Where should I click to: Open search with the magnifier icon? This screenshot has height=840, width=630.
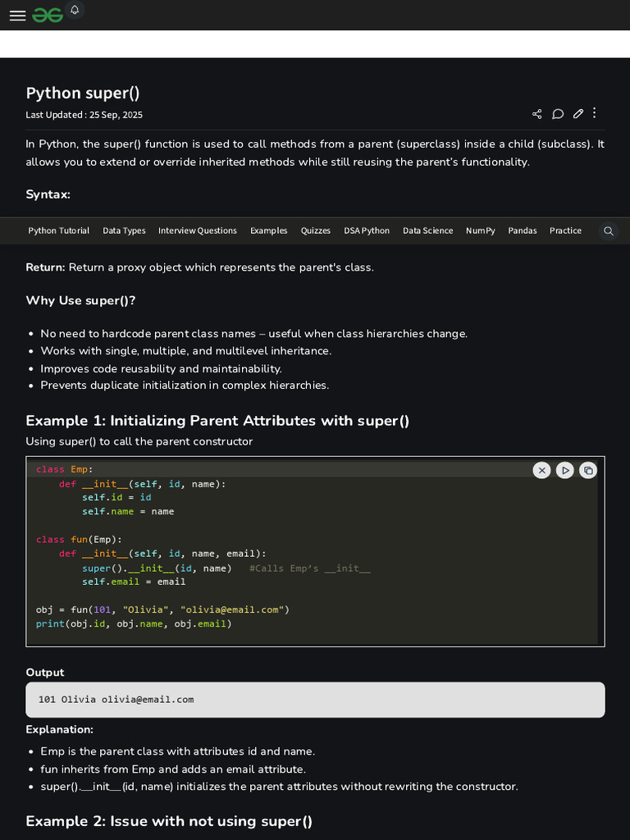[x=609, y=231]
